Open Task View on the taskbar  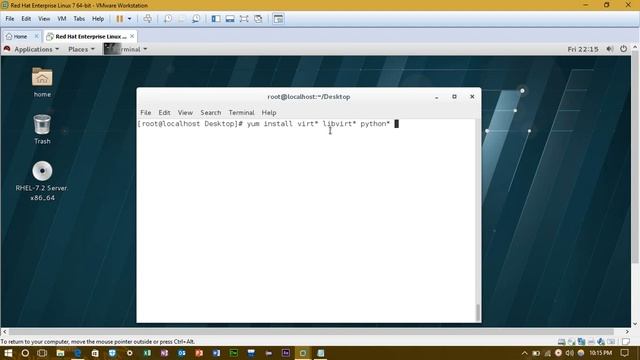tap(42, 353)
